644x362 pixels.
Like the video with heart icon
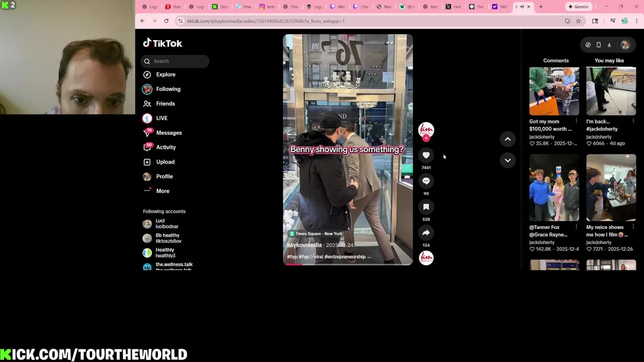pos(426,155)
